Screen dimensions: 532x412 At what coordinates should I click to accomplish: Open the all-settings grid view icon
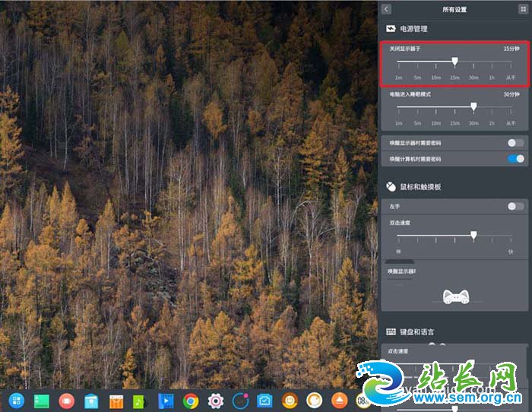[x=523, y=9]
